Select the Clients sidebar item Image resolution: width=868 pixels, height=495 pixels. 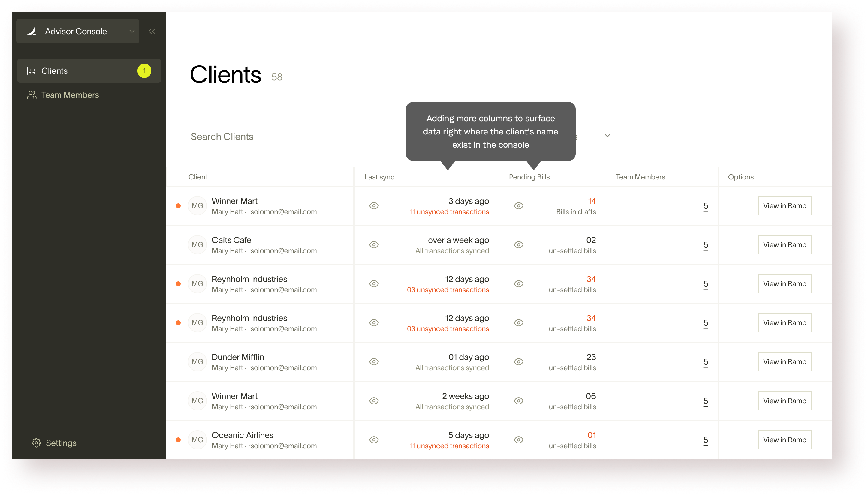(54, 71)
